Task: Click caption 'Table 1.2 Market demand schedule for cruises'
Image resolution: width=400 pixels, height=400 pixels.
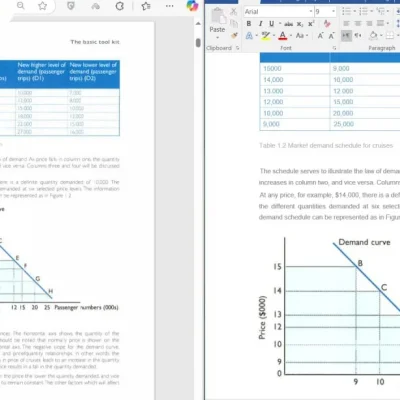Action: 326,146
